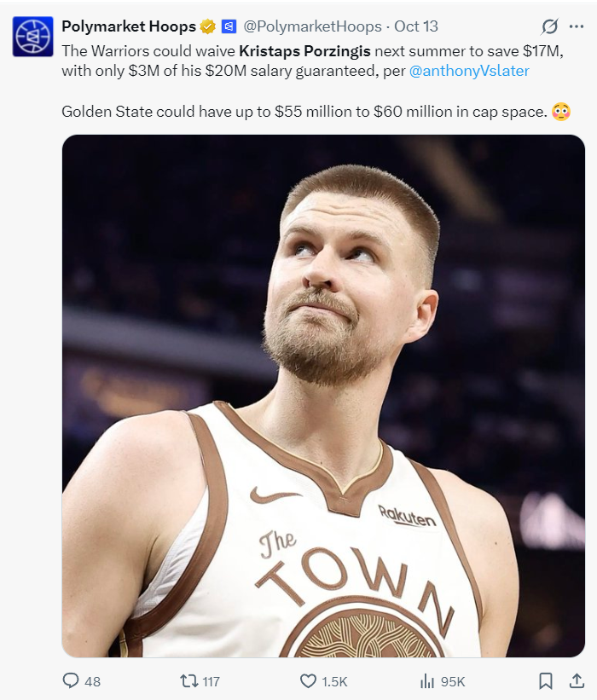The image size is (597, 700).
Task: Click the blue affiliate badge icon
Action: [x=229, y=26]
